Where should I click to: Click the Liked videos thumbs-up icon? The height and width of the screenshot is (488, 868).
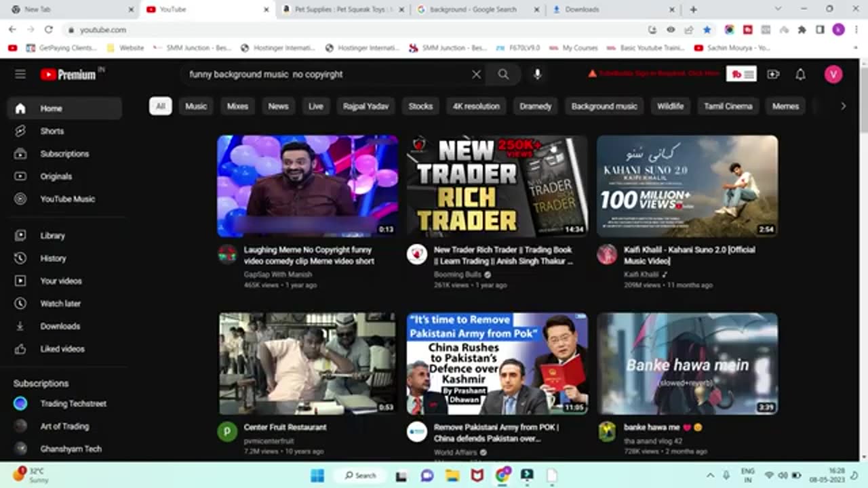20,348
